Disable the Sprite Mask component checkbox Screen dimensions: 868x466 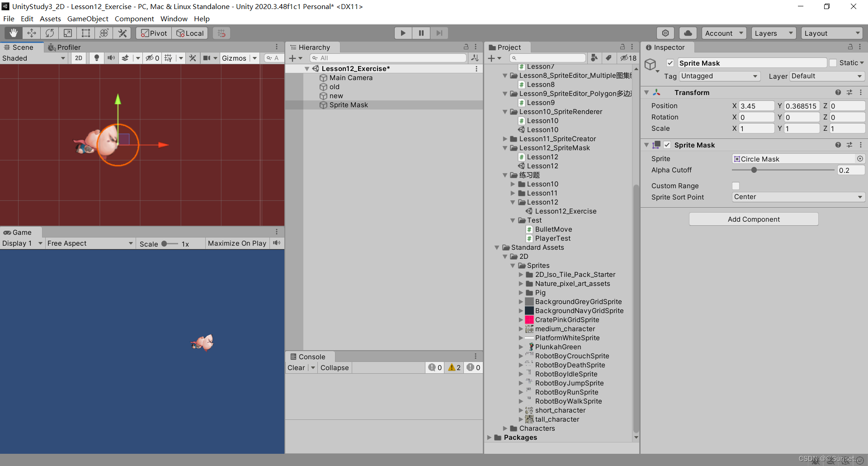coord(667,145)
